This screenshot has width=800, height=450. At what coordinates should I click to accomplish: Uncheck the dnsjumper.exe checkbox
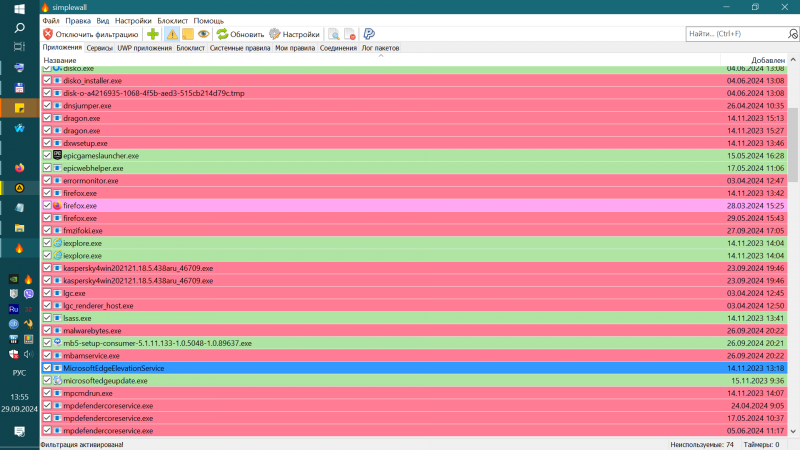click(x=47, y=105)
